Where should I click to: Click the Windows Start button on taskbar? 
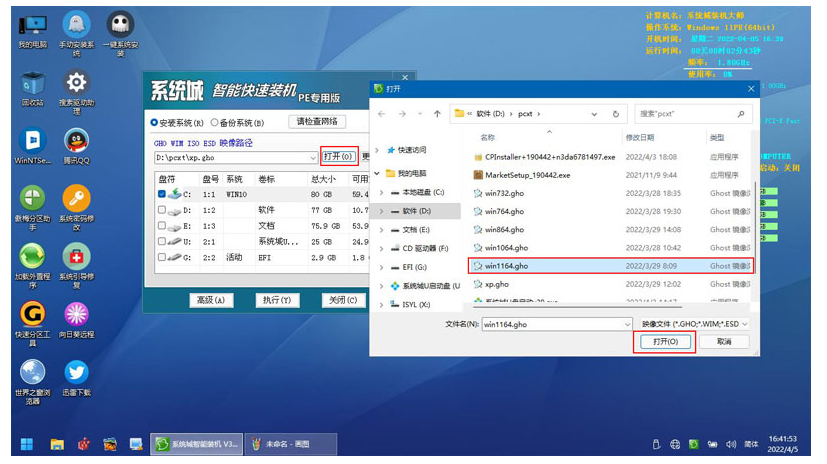coord(27,443)
